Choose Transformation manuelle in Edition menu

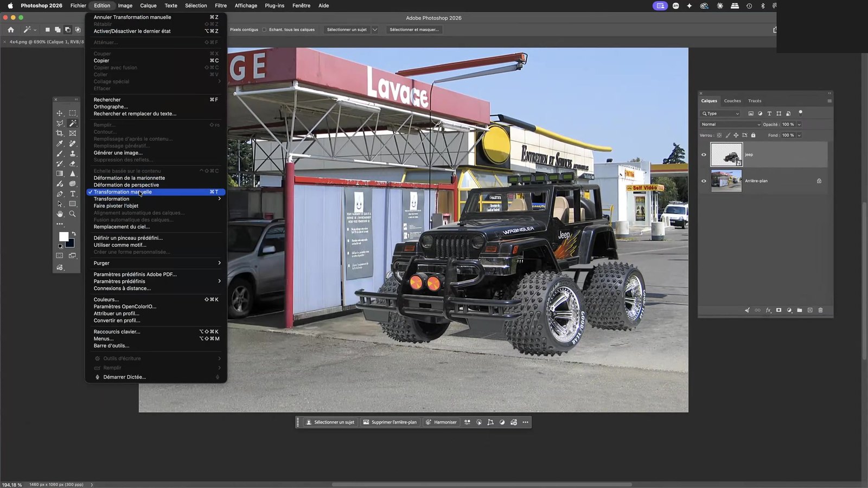click(x=156, y=192)
